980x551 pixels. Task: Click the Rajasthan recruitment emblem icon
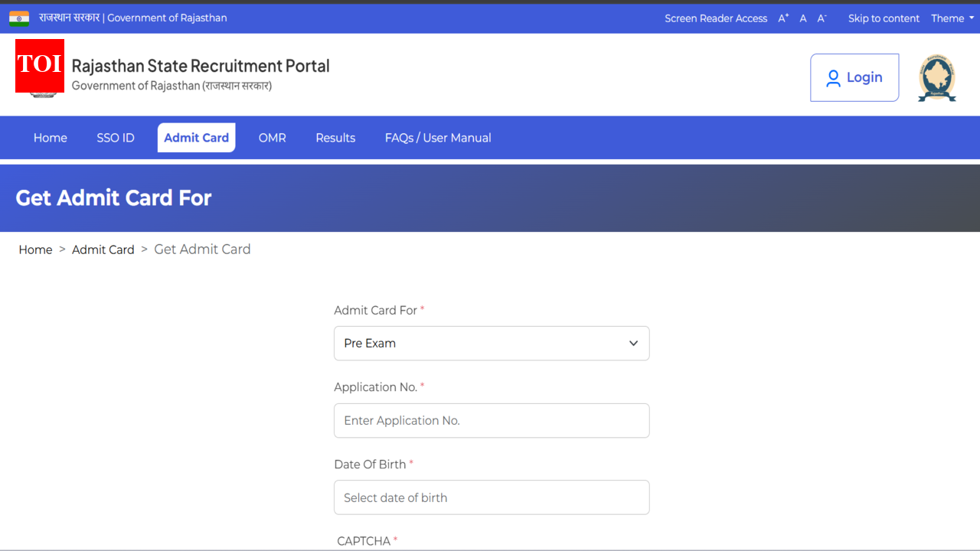(x=937, y=78)
